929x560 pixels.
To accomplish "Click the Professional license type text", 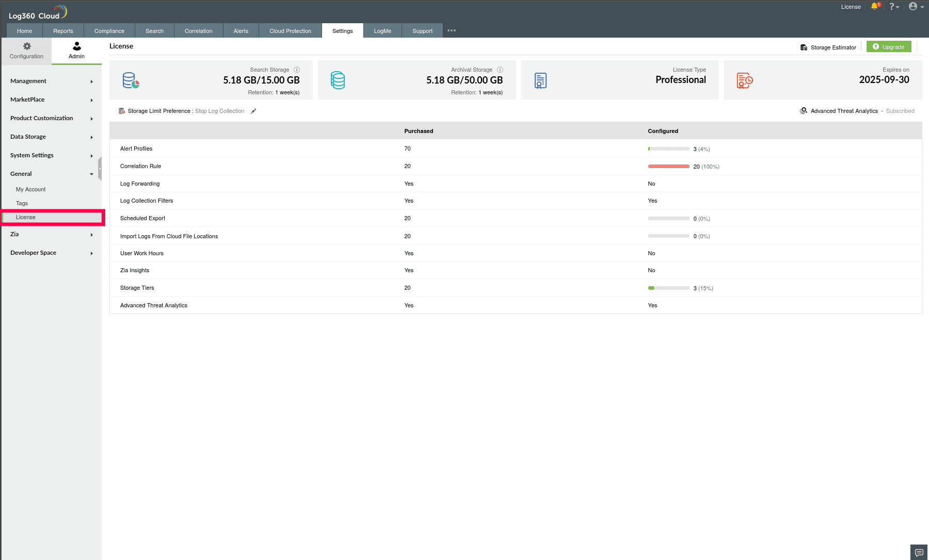I will (x=681, y=80).
